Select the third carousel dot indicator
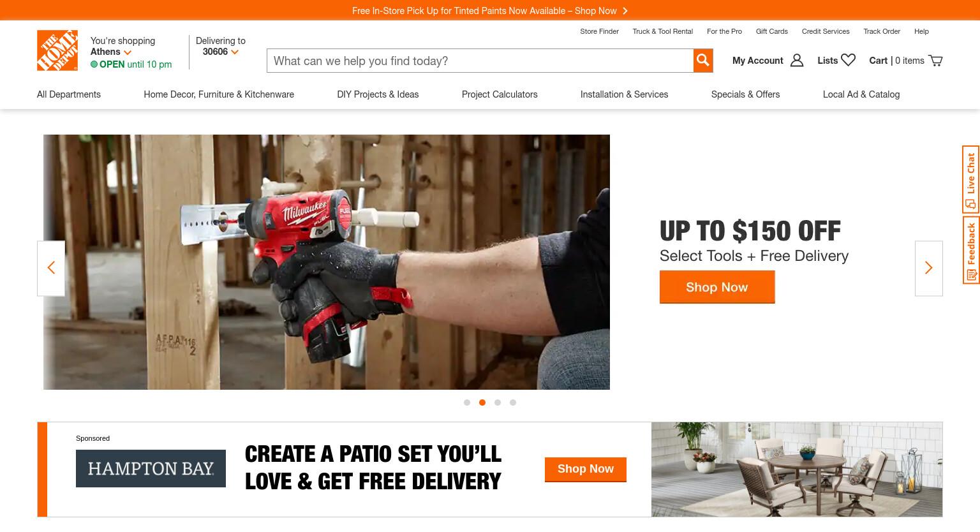Screen dimensions: 980x532 tap(498, 403)
